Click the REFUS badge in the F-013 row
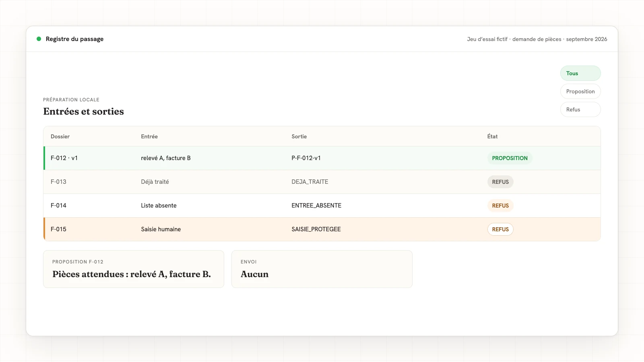This screenshot has width=644, height=362. click(500, 182)
